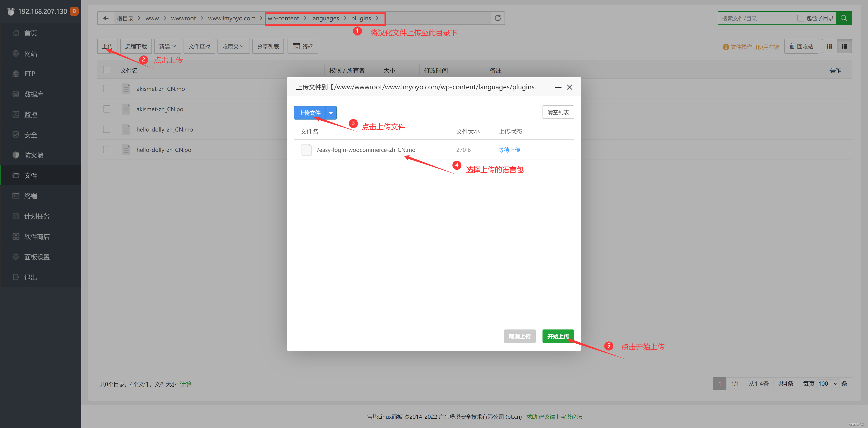Image resolution: width=868 pixels, height=428 pixels.
Task: Sort by 大小 size column header
Action: [x=389, y=70]
